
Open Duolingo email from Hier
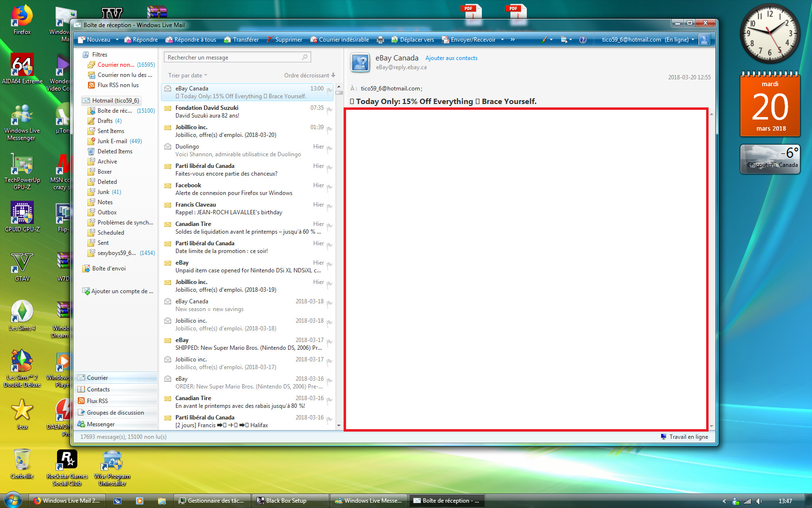[247, 150]
